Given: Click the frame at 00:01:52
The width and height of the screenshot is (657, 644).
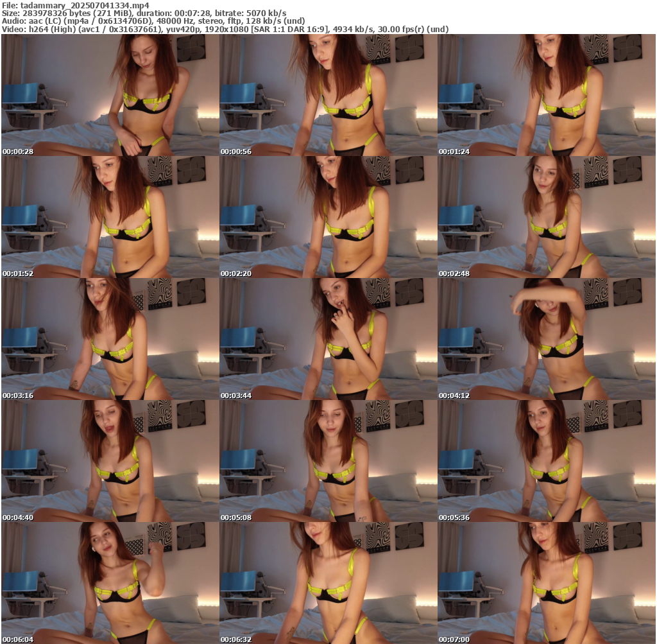Looking at the screenshot, I should click(110, 217).
